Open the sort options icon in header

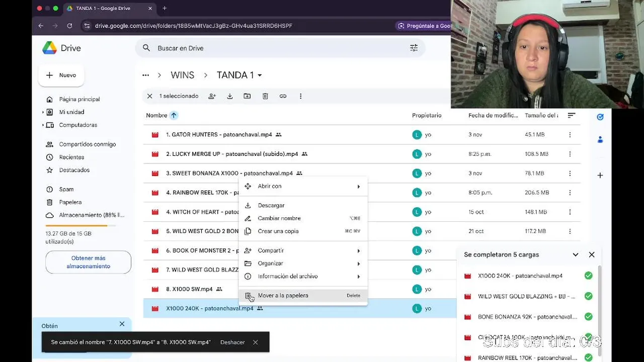point(571,115)
